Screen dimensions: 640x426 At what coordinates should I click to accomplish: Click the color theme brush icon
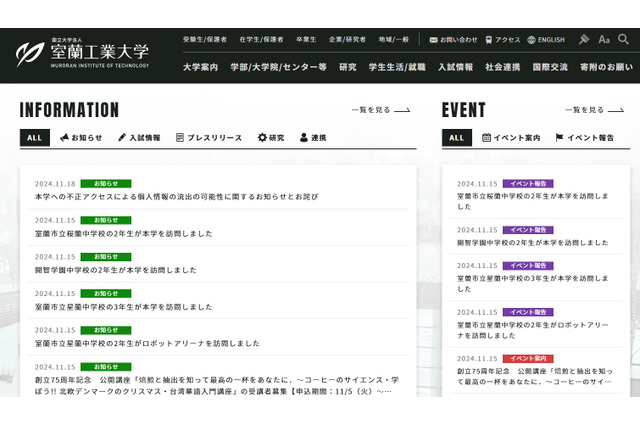coord(584,40)
